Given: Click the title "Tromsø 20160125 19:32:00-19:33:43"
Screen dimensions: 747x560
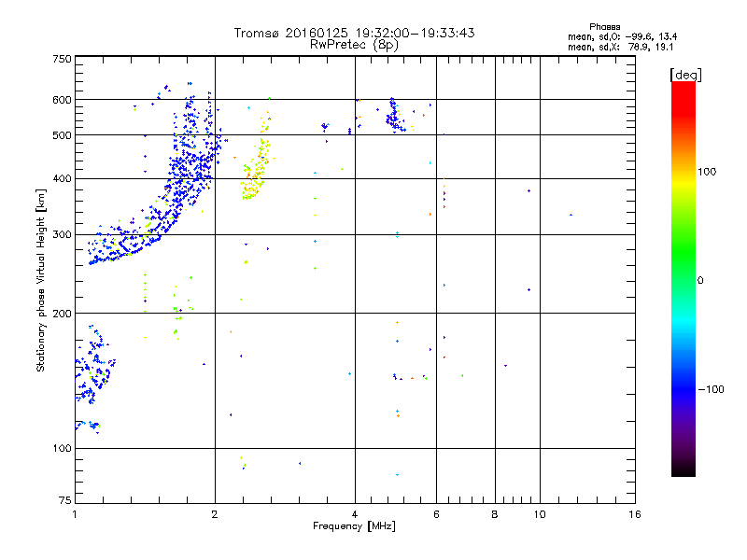Looking at the screenshot, I should [354, 33].
